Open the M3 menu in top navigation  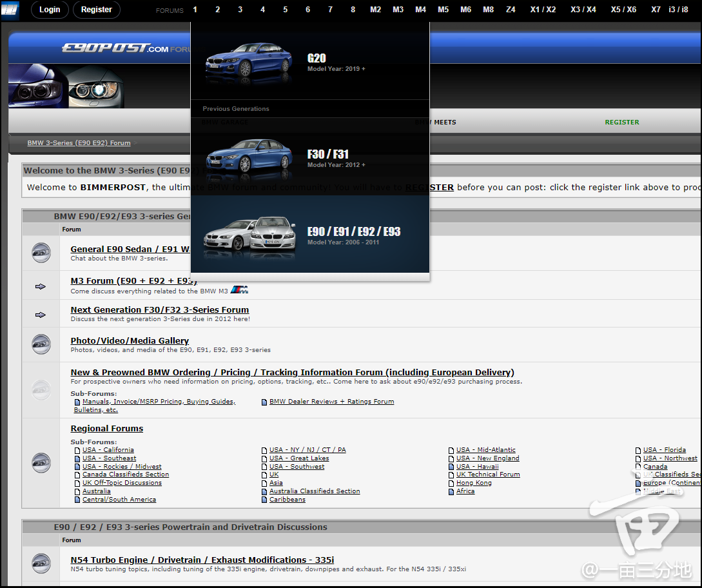[398, 10]
